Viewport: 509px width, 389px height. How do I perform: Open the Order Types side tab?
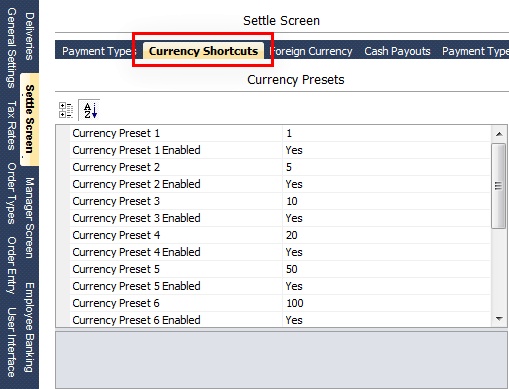(11, 193)
